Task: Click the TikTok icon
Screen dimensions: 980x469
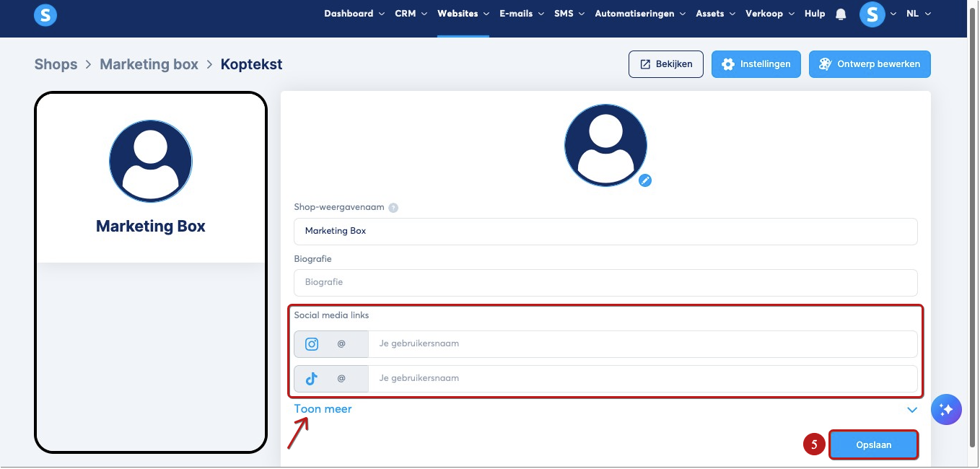Action: tap(312, 378)
